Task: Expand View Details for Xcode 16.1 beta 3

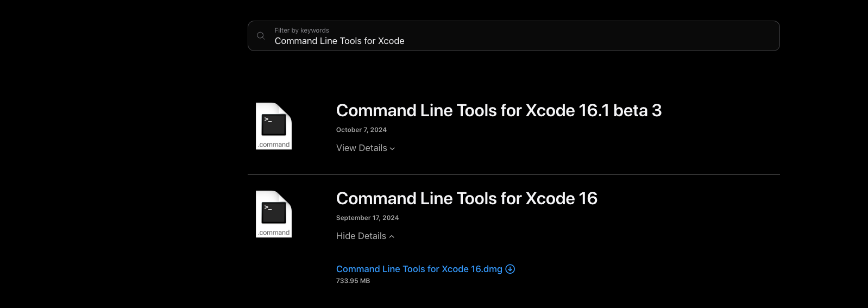Action: [x=362, y=148]
